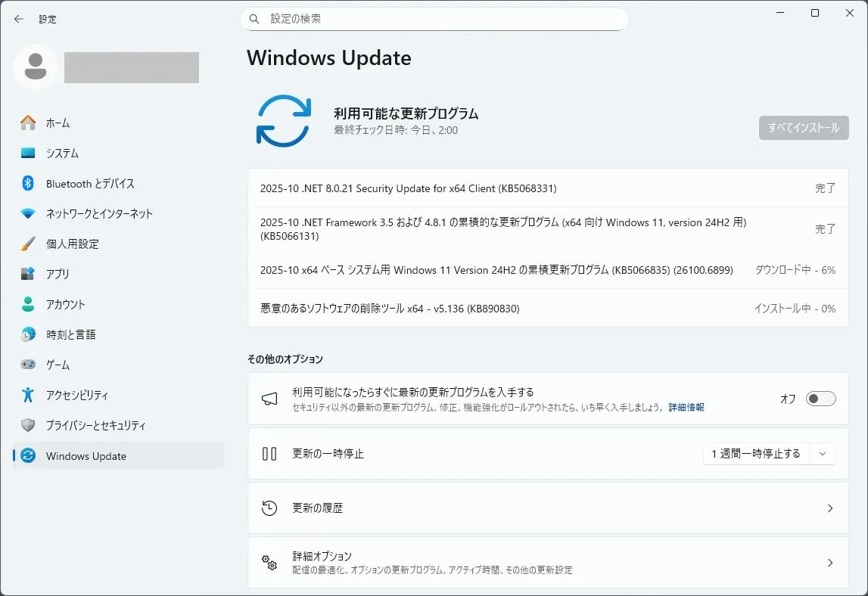
Task: Click the privacy shield icon in sidebar
Action: [28, 425]
